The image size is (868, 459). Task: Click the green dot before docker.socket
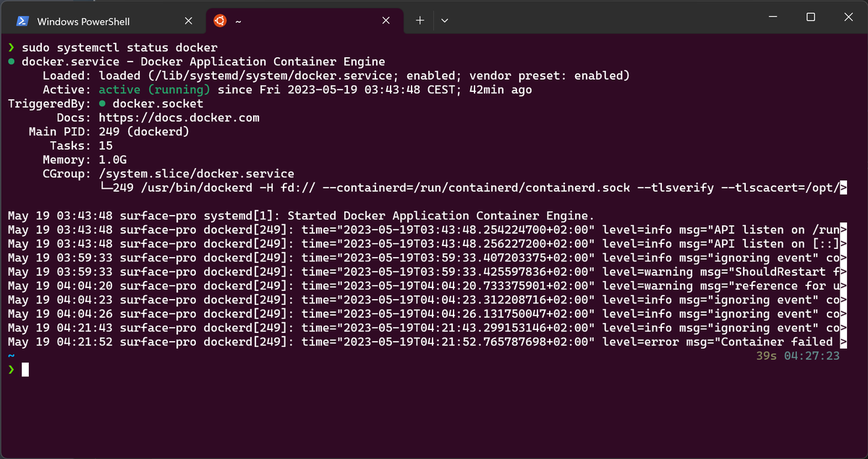click(x=103, y=104)
